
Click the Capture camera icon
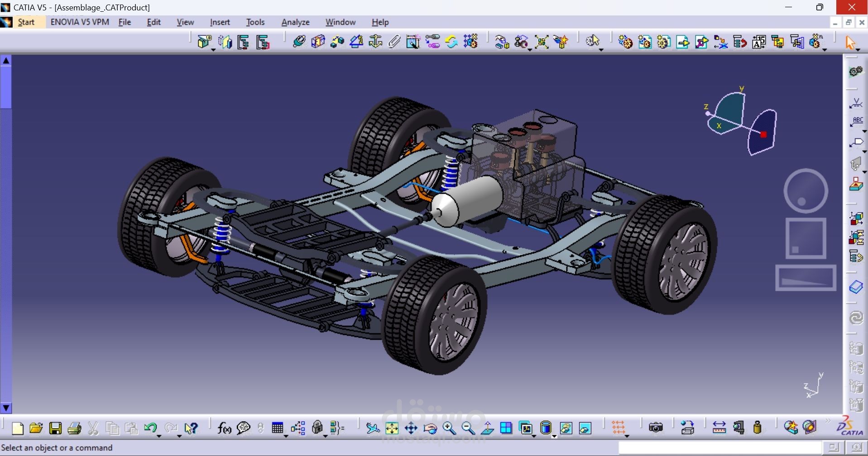pyautogui.click(x=655, y=427)
